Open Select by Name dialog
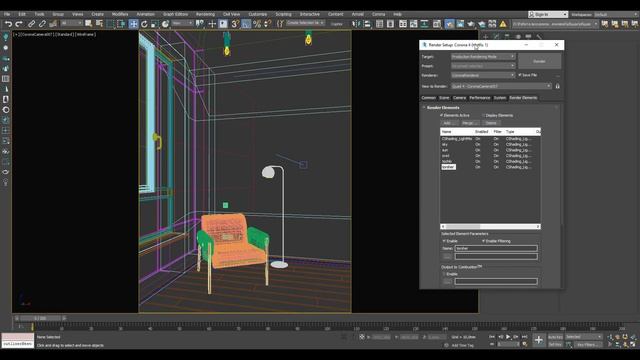Screen dimensions: 640x360 [99, 24]
